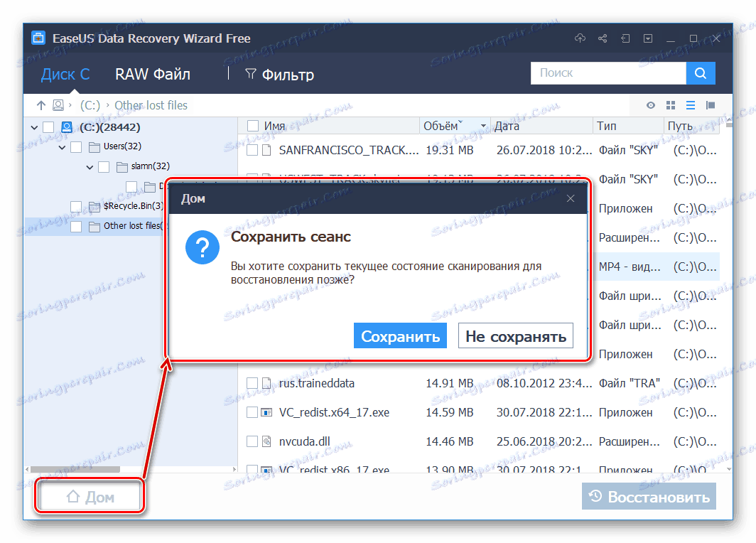Open the Share icon in the title bar
The height and width of the screenshot is (543, 756).
pyautogui.click(x=602, y=38)
